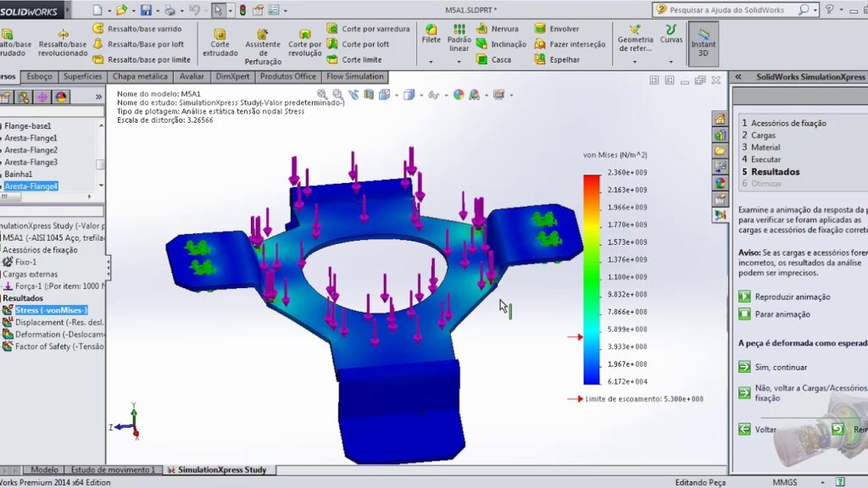Open SolidWorks Resources home icon in task pane
868x488 pixels.
click(720, 119)
